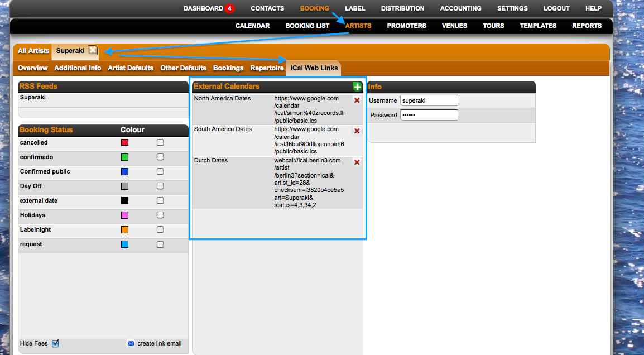Pick the red colour swatch for cancelled
644x355 pixels.
(x=125, y=142)
